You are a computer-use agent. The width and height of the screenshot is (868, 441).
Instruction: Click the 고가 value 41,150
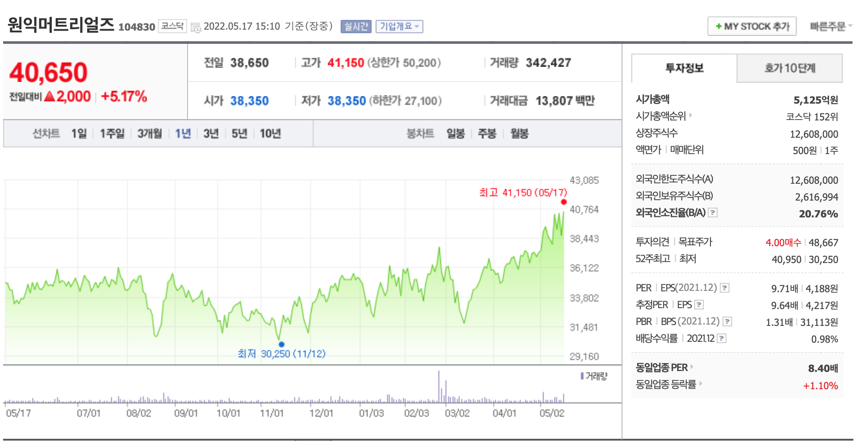(x=346, y=63)
